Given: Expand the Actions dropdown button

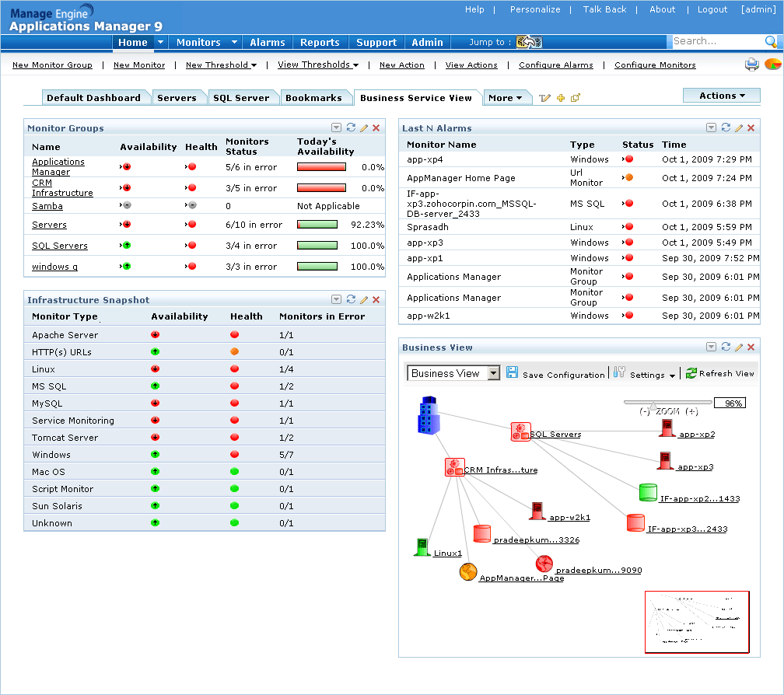Looking at the screenshot, I should [x=722, y=96].
